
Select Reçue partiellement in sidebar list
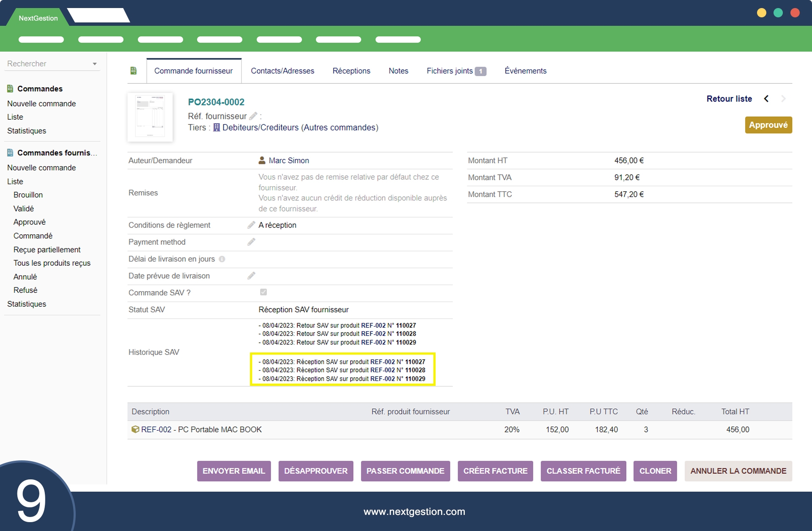[47, 250]
